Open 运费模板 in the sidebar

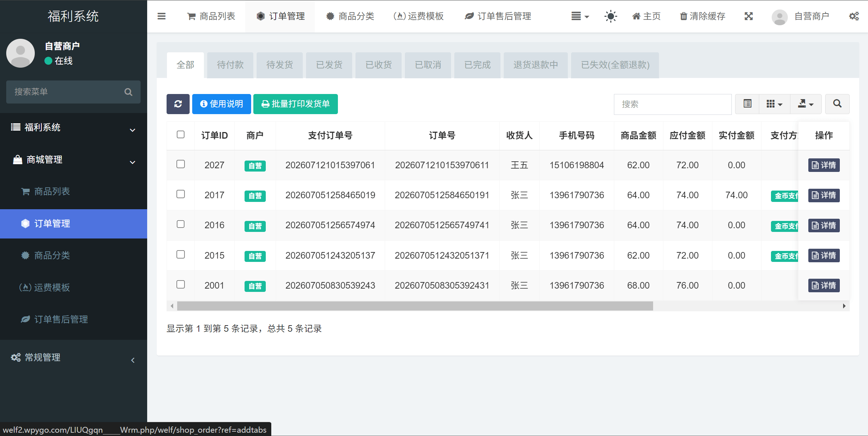73,287
